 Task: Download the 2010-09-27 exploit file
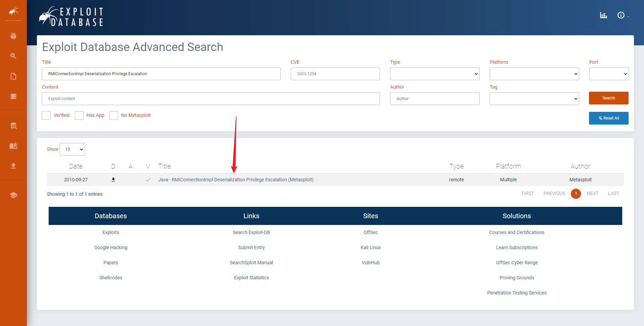(x=113, y=180)
